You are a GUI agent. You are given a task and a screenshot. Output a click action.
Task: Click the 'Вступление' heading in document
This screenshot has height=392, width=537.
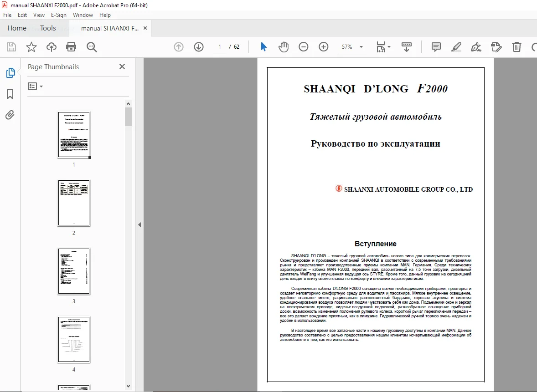tap(375, 244)
